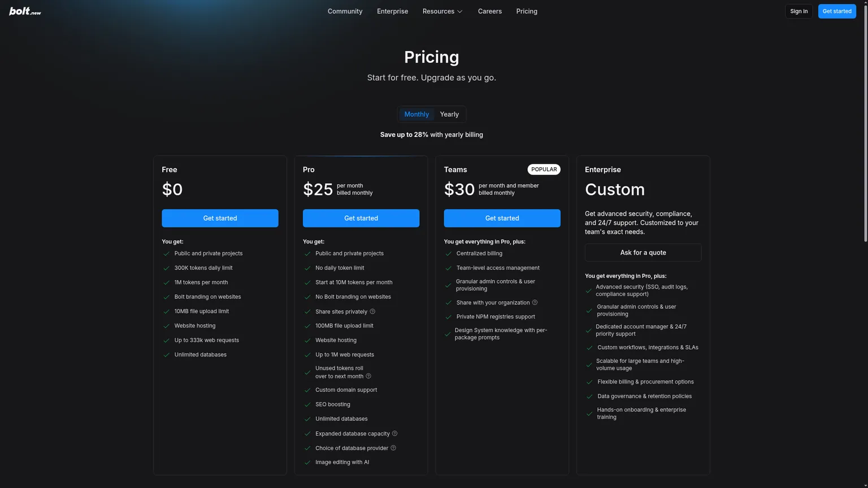The height and width of the screenshot is (488, 868).
Task: Click info icon next to Share sites privately
Action: tap(372, 311)
